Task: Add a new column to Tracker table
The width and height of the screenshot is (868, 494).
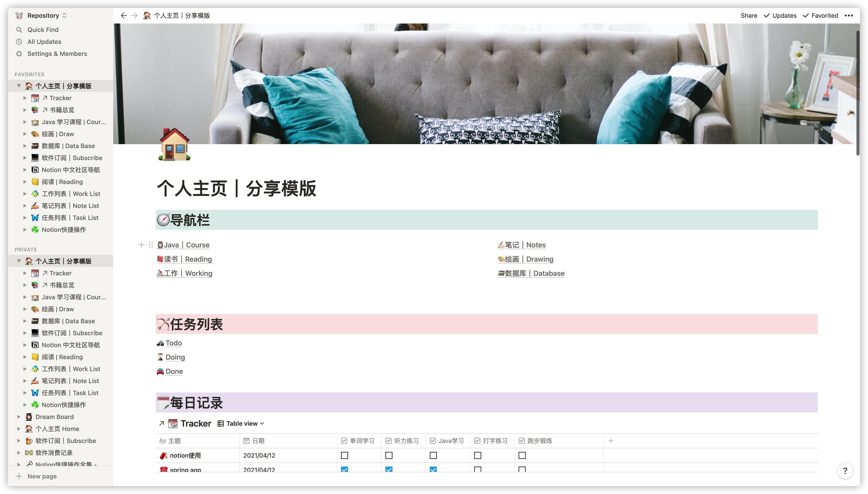Action: coord(610,441)
